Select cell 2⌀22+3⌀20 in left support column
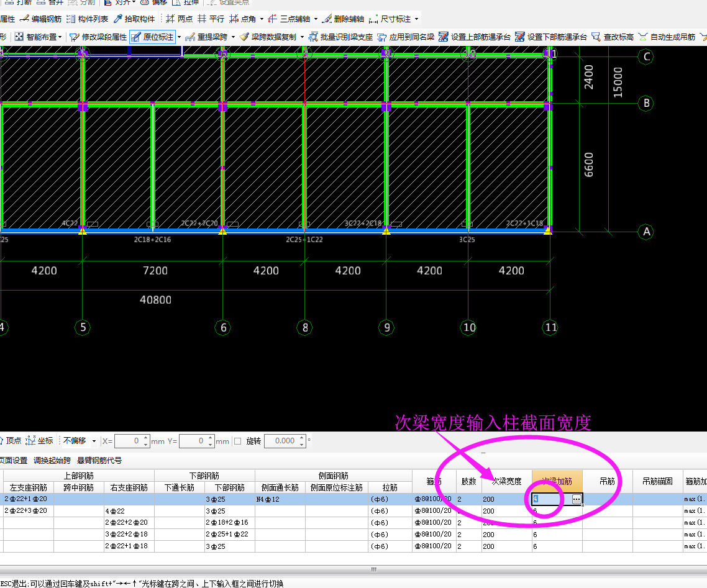The image size is (707, 588). (x=29, y=510)
